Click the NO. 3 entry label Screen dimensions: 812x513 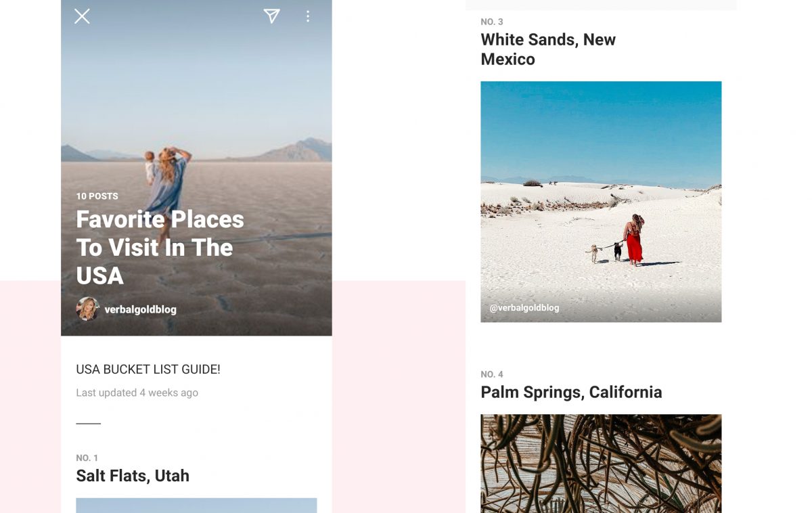click(492, 22)
